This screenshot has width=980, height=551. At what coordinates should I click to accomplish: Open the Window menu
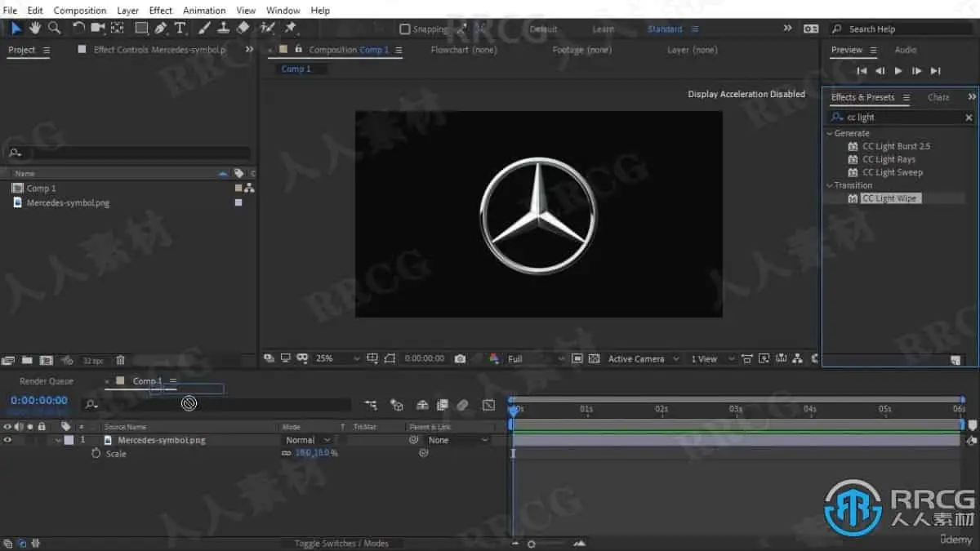pyautogui.click(x=283, y=11)
